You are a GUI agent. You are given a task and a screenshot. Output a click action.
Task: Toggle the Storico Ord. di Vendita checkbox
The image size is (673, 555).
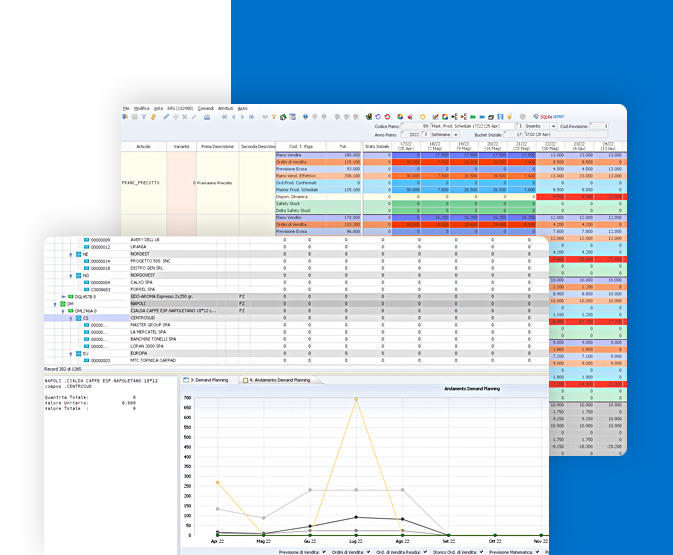482,552
